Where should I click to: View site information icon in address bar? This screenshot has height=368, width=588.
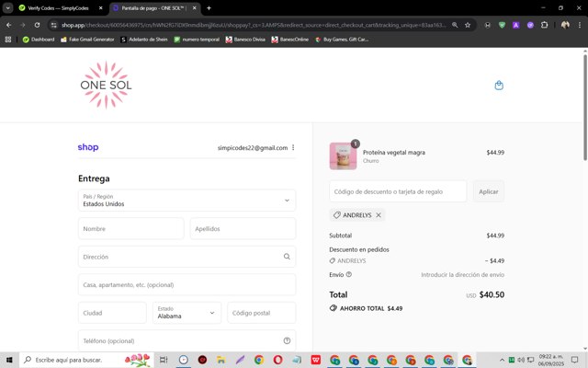point(54,25)
